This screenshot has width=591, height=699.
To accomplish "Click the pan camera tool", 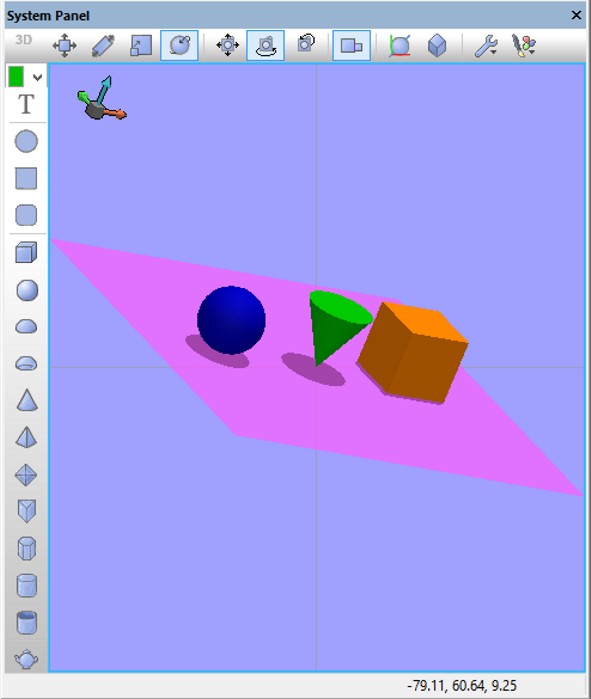I will (227, 45).
